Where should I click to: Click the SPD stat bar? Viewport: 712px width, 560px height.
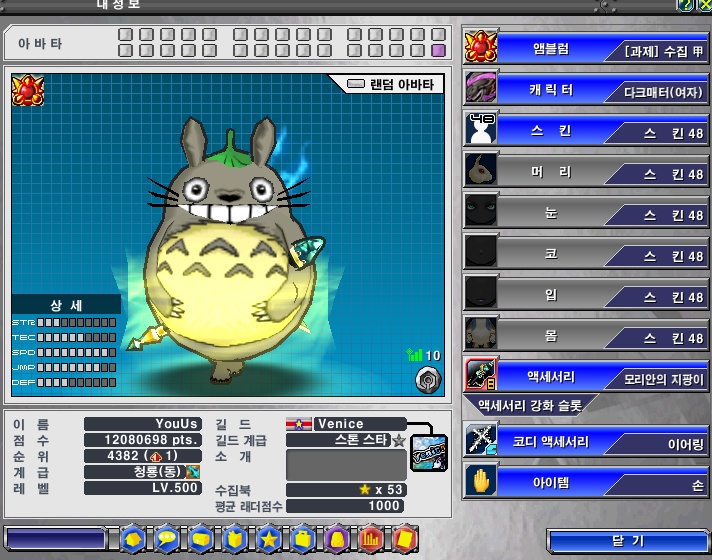76,352
